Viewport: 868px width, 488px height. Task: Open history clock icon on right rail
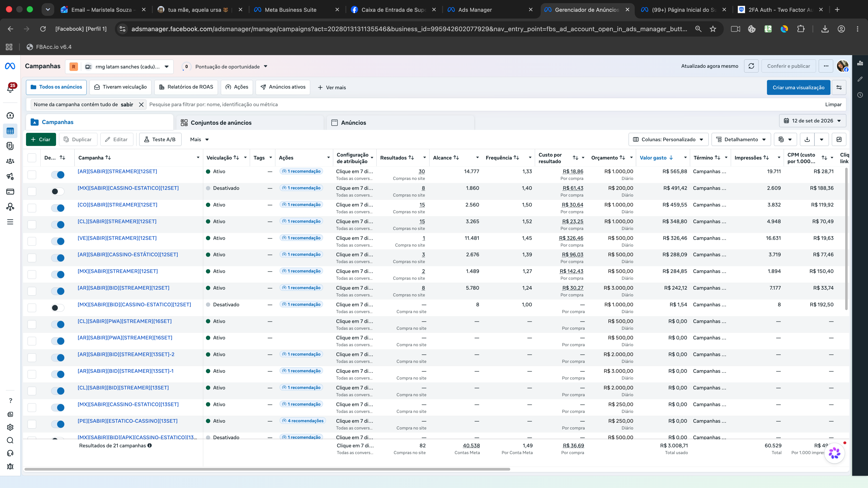(860, 95)
